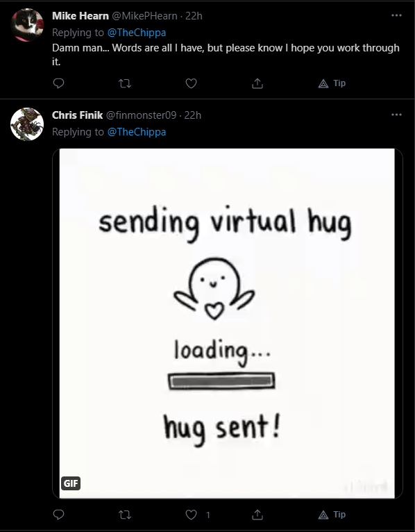The width and height of the screenshot is (415, 532).
Task: Visit @TheChippa from Chris Finik's reply
Action: 137,132
